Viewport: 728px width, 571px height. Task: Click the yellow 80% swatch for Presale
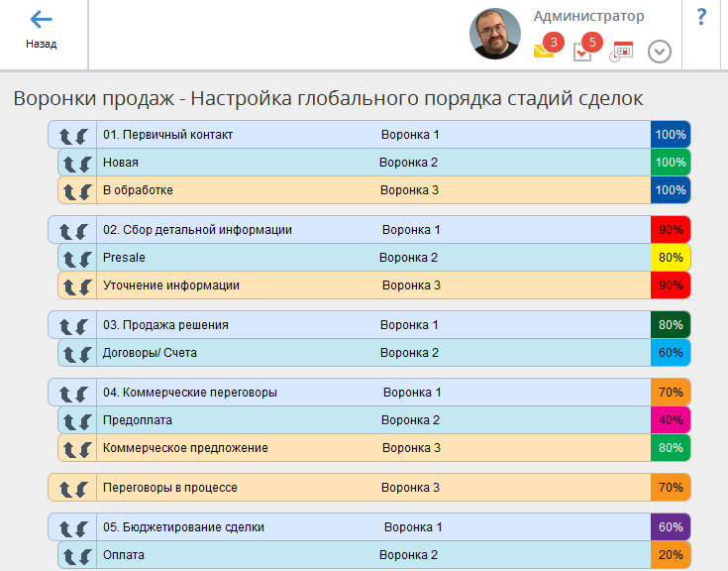[x=671, y=258]
